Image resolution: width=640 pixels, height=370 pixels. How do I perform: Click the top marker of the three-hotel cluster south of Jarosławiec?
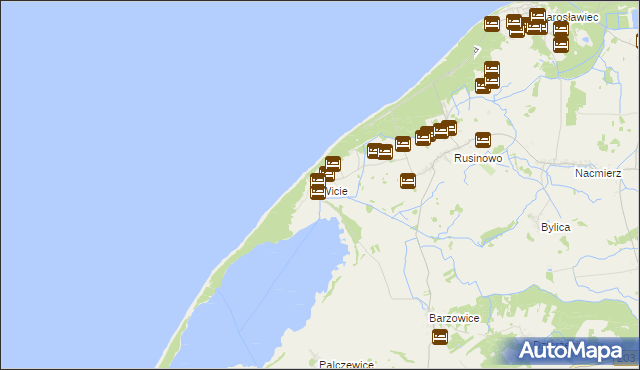492,69
